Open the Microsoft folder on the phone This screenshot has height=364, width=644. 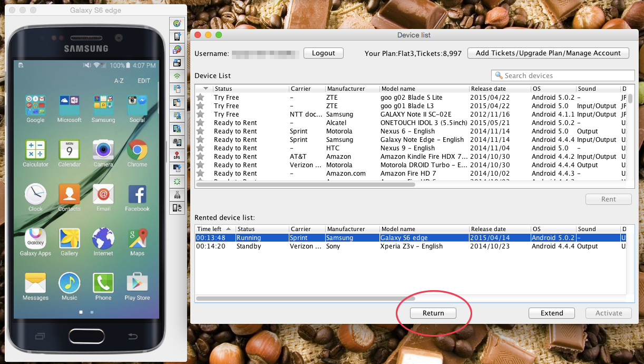tap(70, 109)
